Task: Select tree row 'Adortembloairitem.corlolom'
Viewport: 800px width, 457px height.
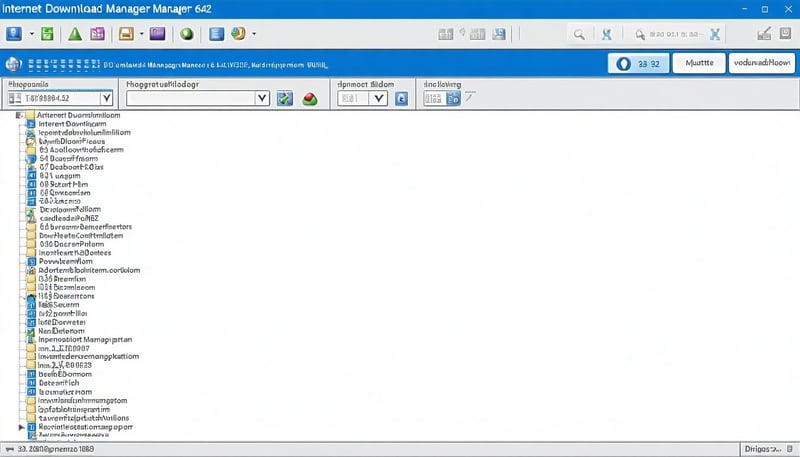Action: click(x=89, y=270)
